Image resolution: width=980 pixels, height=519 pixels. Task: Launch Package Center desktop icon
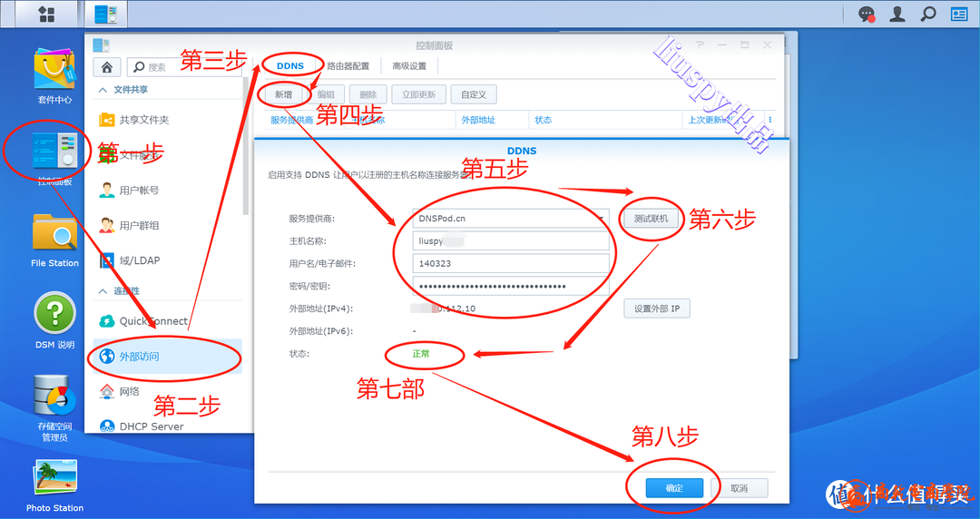click(54, 75)
